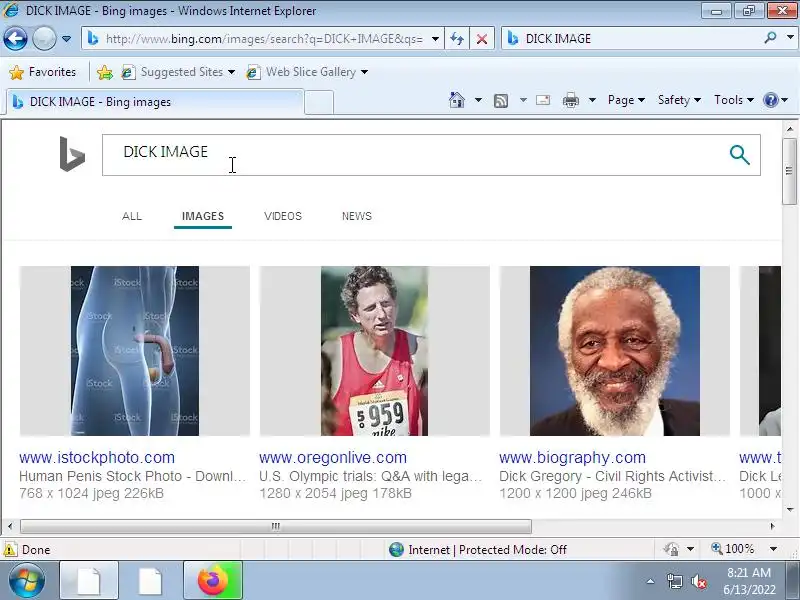Viewport: 800px width, 600px height.
Task: Click the teal Bing search magnifier button
Action: [739, 155]
